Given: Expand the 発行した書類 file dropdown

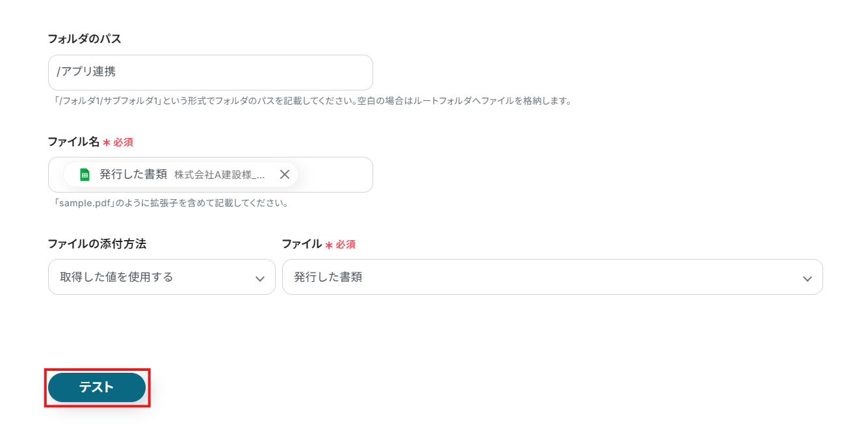Looking at the screenshot, I should tap(551, 277).
